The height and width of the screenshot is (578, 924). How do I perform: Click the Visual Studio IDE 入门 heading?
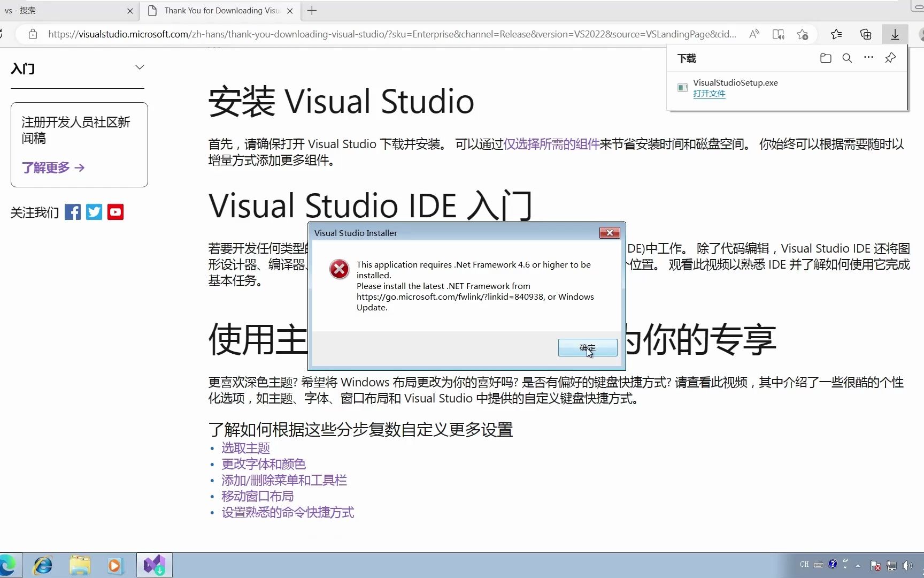pyautogui.click(x=371, y=206)
